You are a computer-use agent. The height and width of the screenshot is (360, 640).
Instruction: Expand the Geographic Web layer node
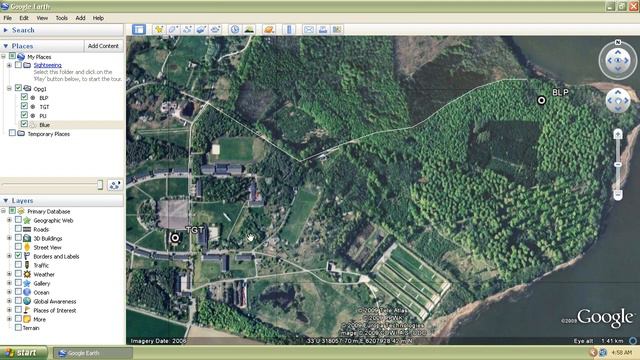point(9,220)
